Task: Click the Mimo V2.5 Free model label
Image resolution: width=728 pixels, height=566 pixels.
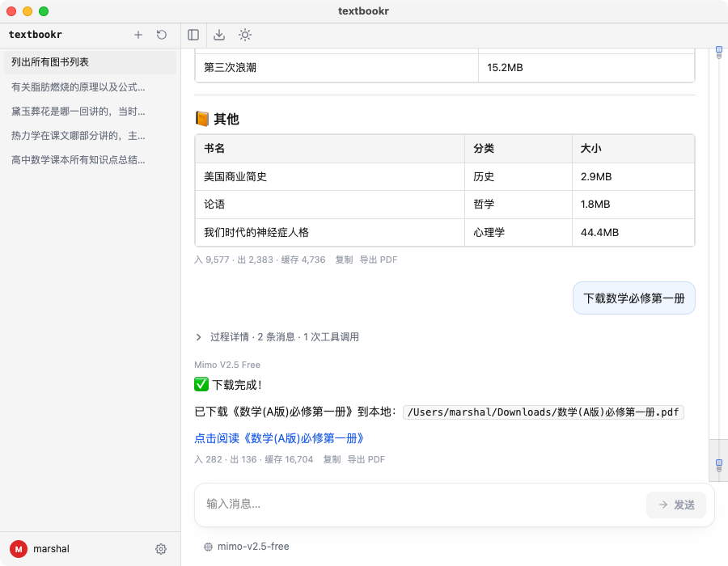Action: pyautogui.click(x=227, y=365)
